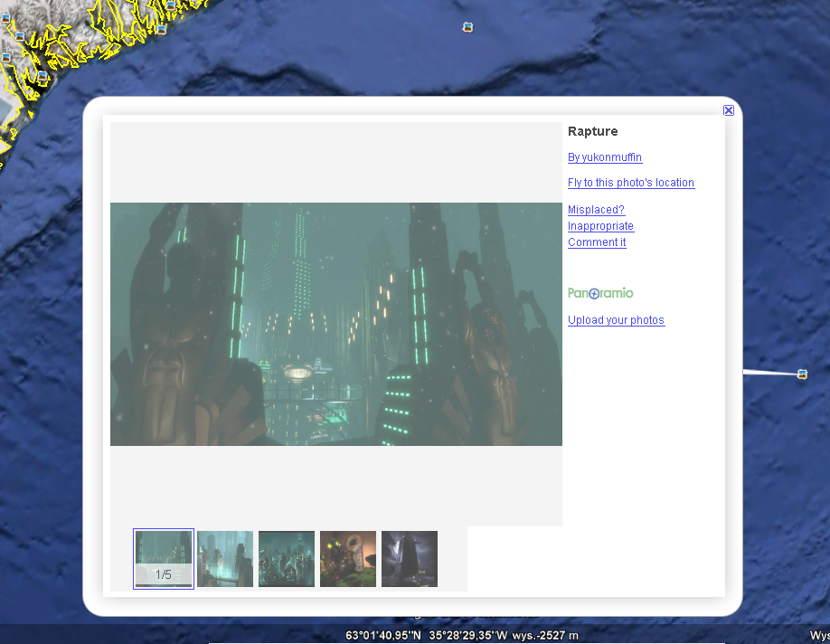
Task: Click 'Upload your photos' link
Action: coord(616,320)
